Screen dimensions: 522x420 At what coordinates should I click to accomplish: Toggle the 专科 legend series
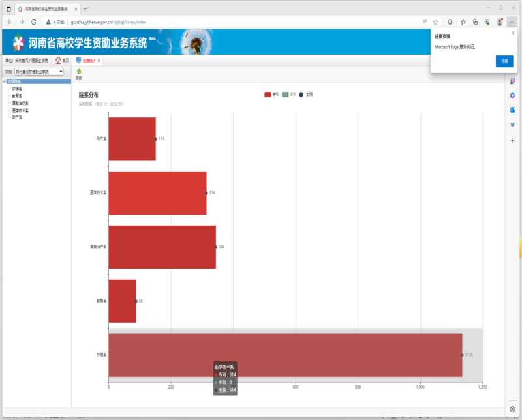[x=271, y=95]
